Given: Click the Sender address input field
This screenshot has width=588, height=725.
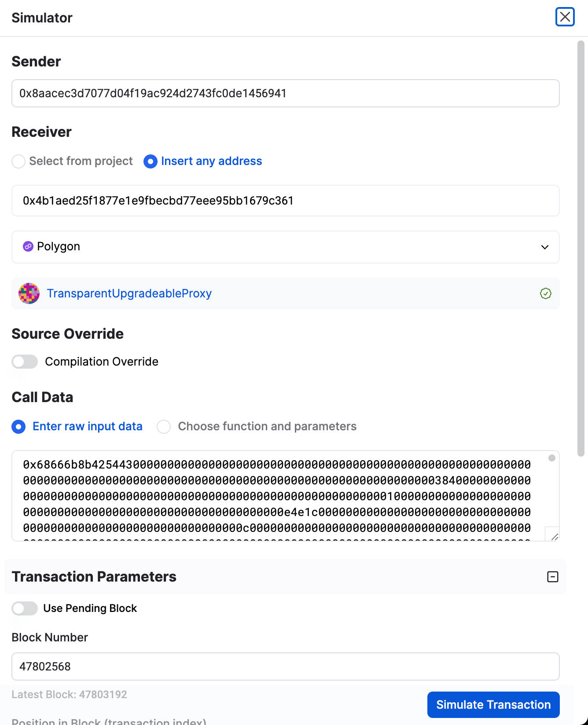Looking at the screenshot, I should point(285,93).
